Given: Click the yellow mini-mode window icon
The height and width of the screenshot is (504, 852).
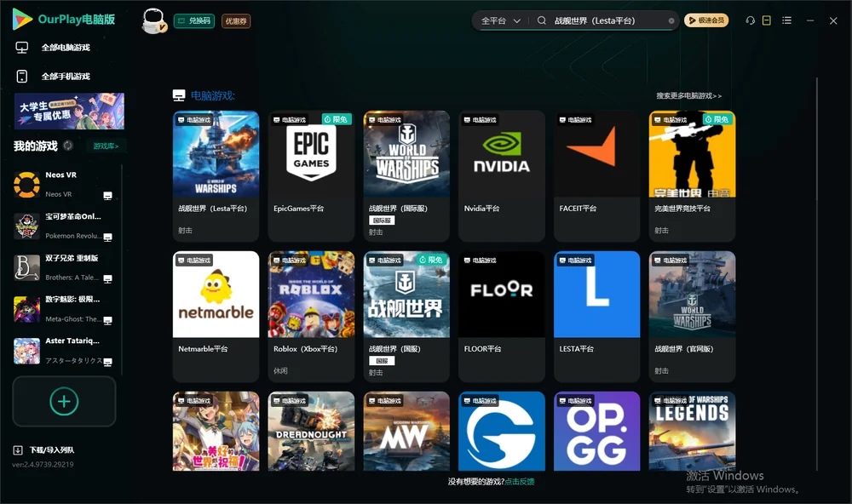Looking at the screenshot, I should click(x=767, y=20).
